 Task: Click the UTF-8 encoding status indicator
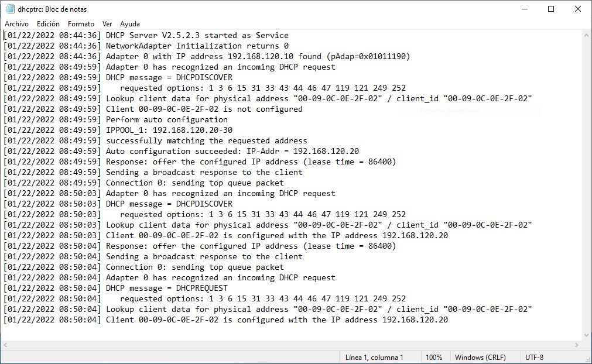tap(534, 357)
